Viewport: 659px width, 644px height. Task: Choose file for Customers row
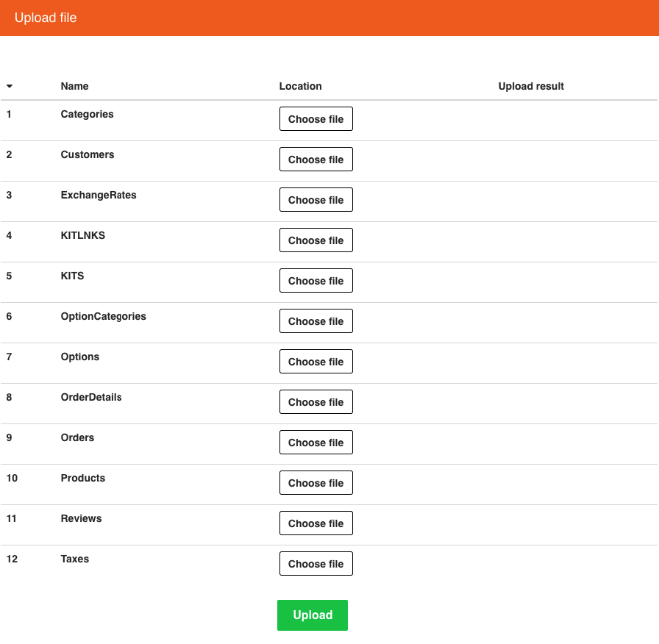316,160
